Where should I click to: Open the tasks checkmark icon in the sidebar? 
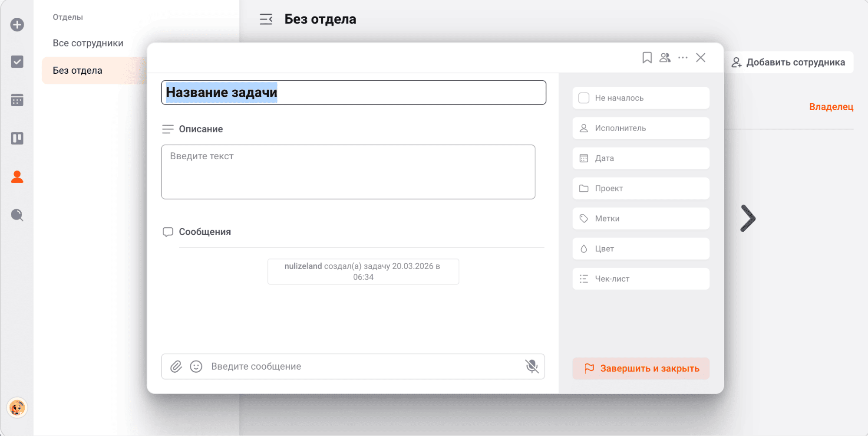point(17,62)
